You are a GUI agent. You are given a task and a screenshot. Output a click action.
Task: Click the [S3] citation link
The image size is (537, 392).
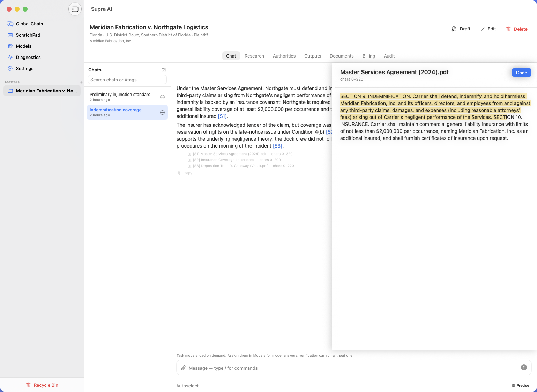[x=277, y=146]
